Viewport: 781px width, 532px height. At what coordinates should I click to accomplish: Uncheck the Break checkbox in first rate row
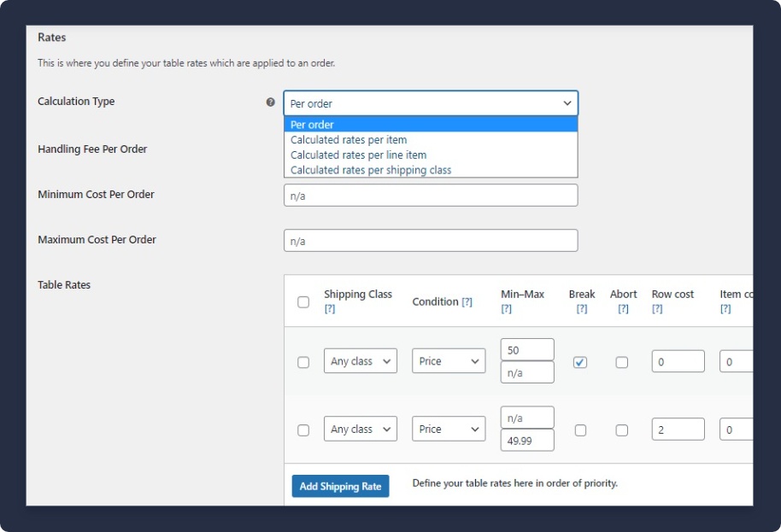[x=580, y=362]
